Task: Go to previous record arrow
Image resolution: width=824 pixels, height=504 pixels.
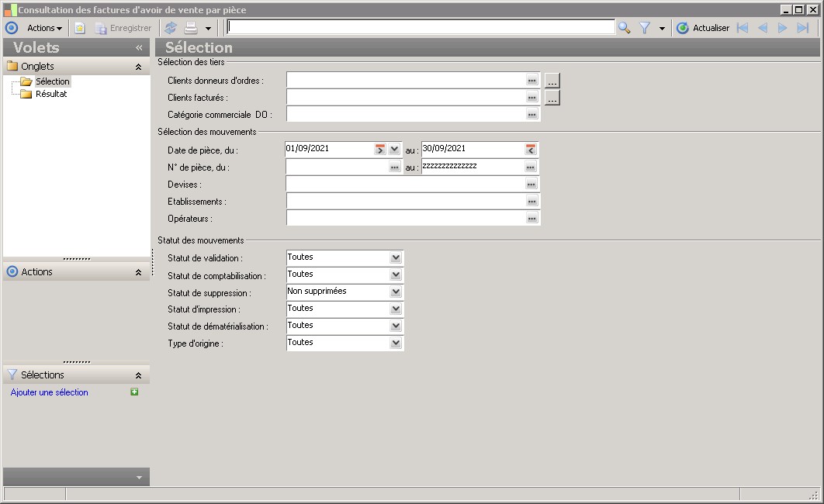Action: tap(763, 28)
